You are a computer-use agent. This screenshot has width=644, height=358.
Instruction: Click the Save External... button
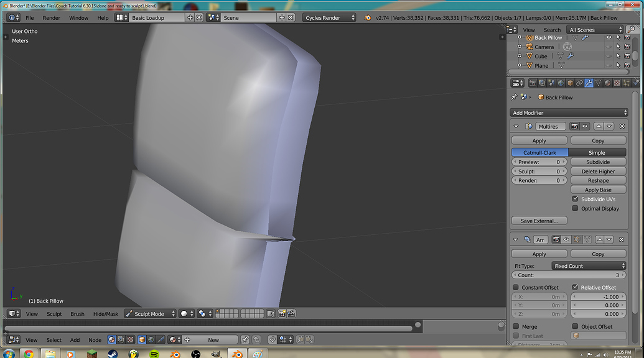click(x=539, y=221)
